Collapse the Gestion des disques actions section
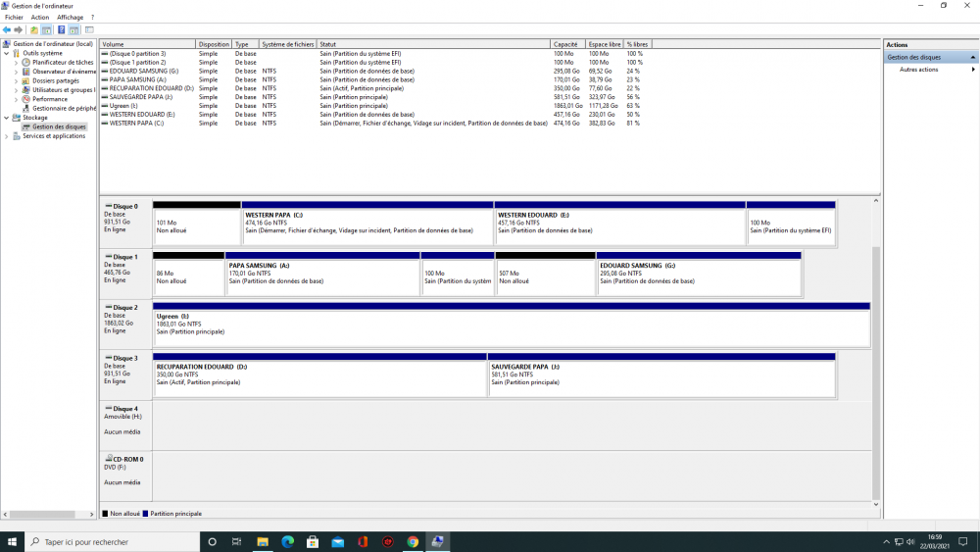Image resolution: width=980 pixels, height=552 pixels. [x=973, y=58]
